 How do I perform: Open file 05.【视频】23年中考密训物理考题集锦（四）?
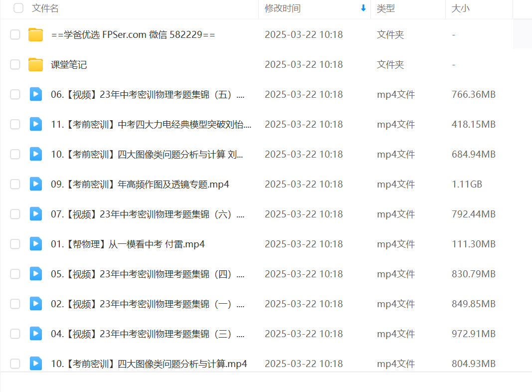(148, 273)
